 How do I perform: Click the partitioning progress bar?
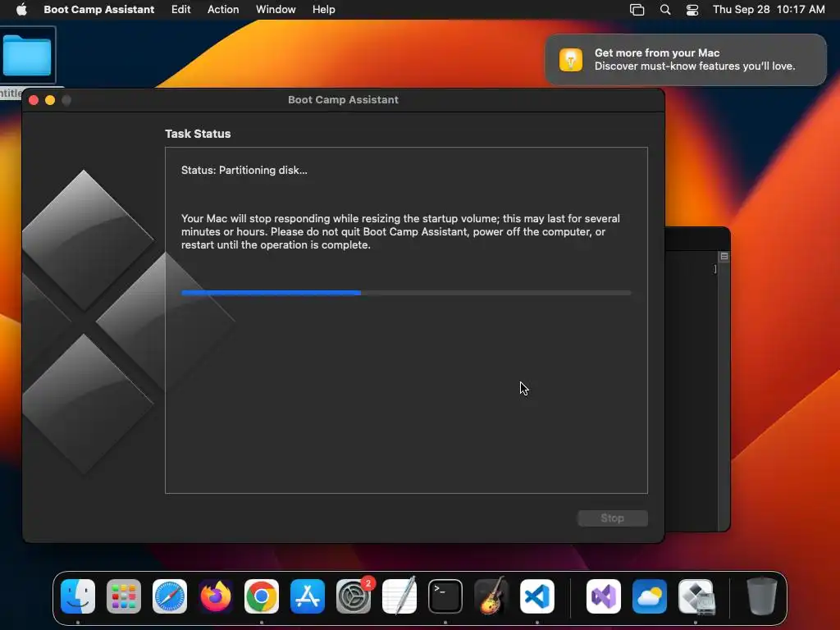tap(406, 293)
